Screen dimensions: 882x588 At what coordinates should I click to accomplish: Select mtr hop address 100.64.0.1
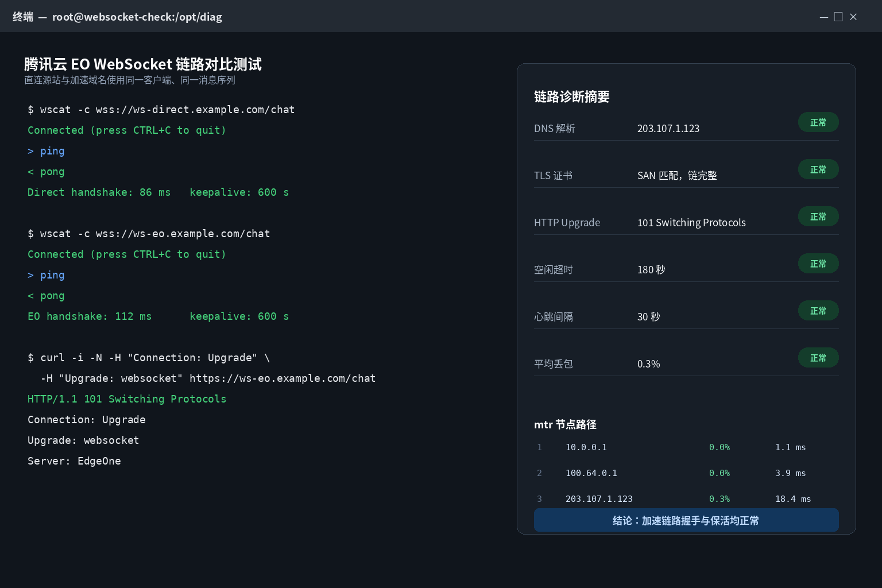point(591,473)
